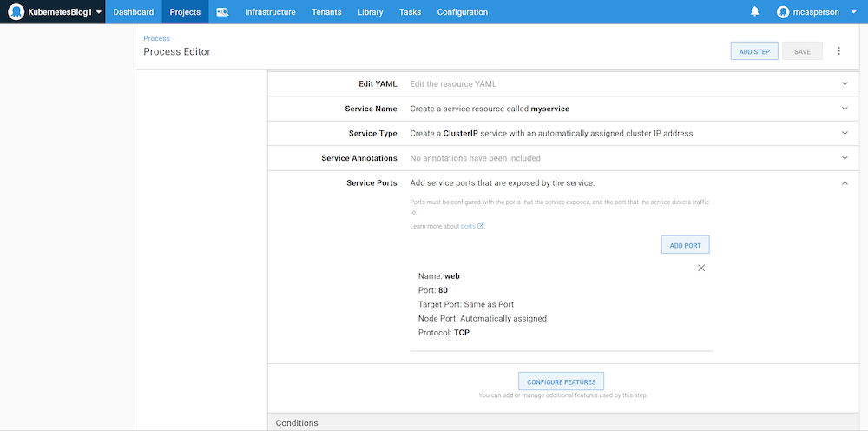
Task: Open the three-dot overflow menu
Action: [x=838, y=51]
